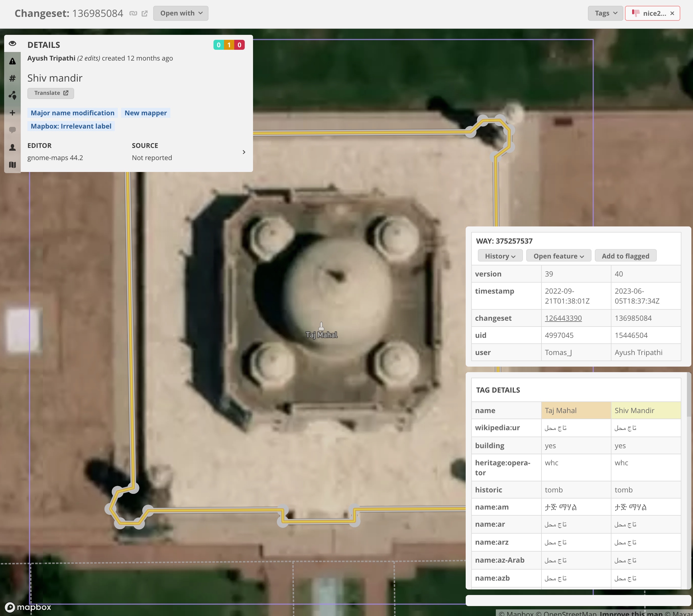Click the WAY: 375257537 heading

(504, 241)
